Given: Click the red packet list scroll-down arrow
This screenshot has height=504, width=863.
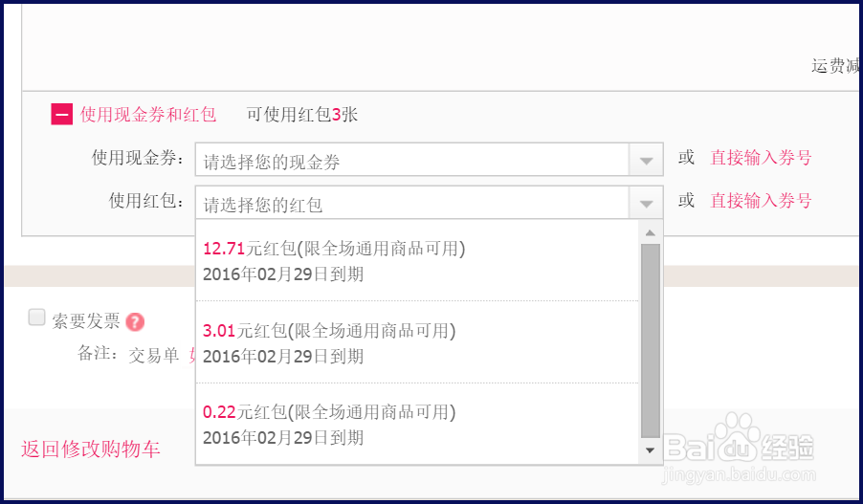Looking at the screenshot, I should tap(650, 449).
